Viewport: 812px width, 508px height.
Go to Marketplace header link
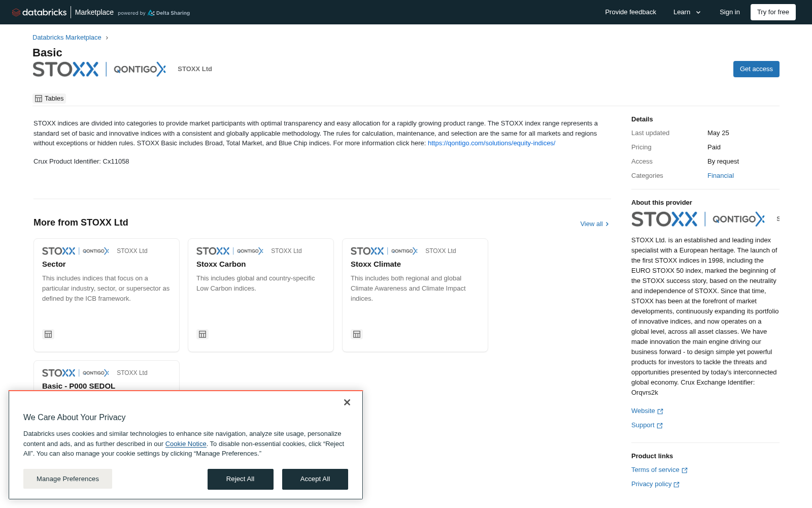(94, 12)
